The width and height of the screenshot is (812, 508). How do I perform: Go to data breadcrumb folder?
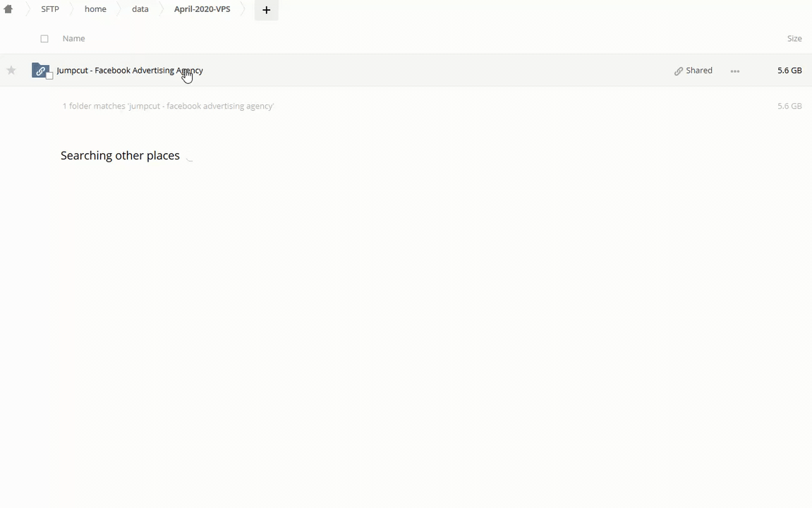point(140,8)
